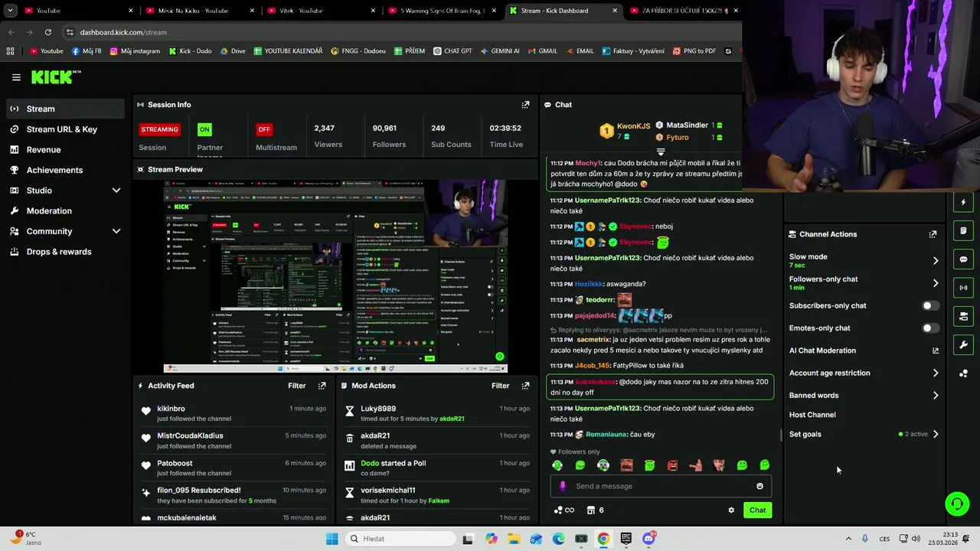Click the notes page sidebar icon

pyautogui.click(x=963, y=230)
